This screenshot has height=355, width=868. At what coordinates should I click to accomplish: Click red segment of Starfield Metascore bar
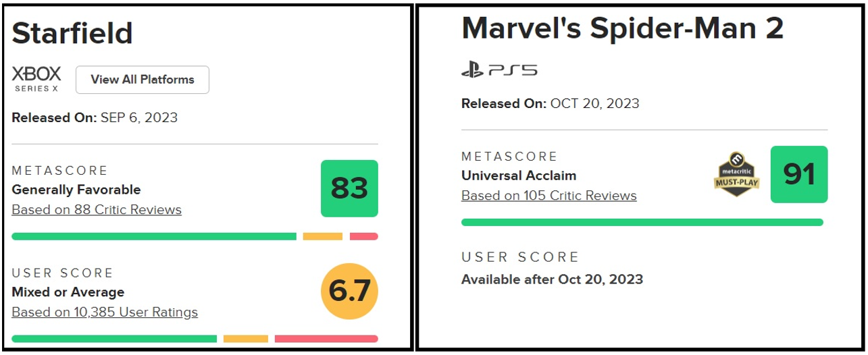pos(364,236)
